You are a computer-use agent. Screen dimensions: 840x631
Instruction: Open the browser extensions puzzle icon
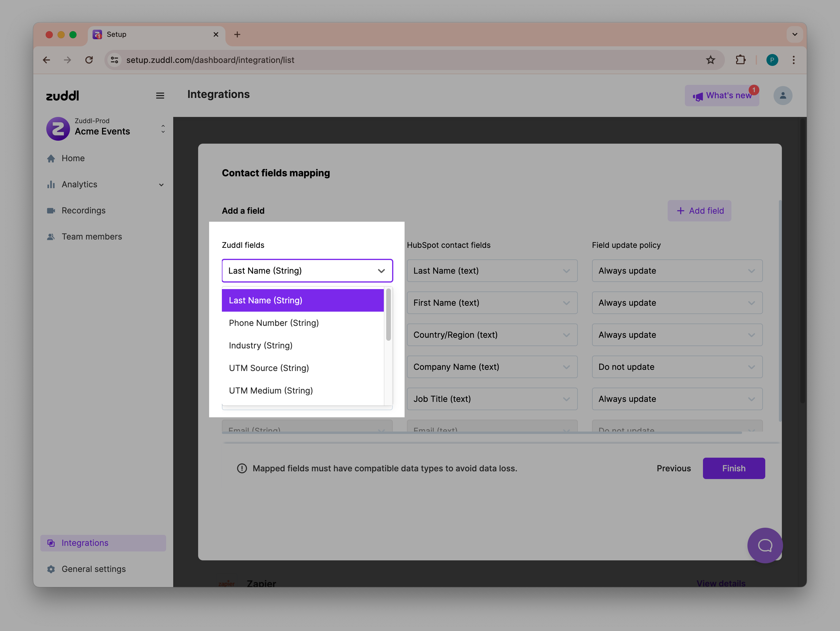point(740,60)
